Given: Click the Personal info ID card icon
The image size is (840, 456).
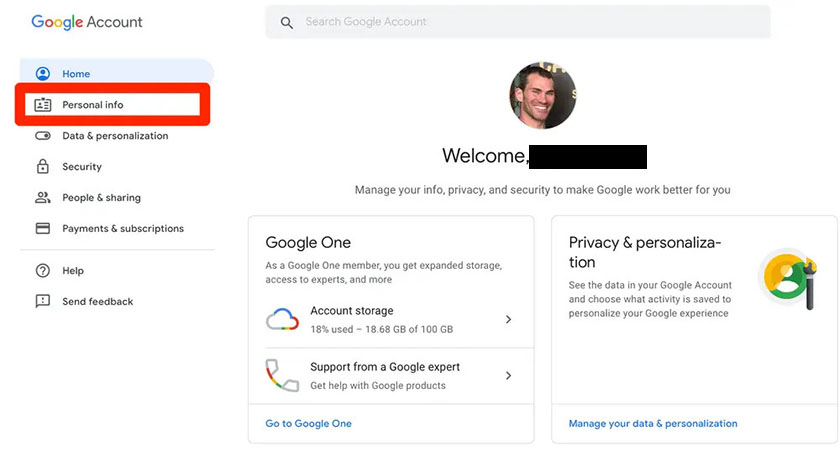Looking at the screenshot, I should tap(43, 105).
